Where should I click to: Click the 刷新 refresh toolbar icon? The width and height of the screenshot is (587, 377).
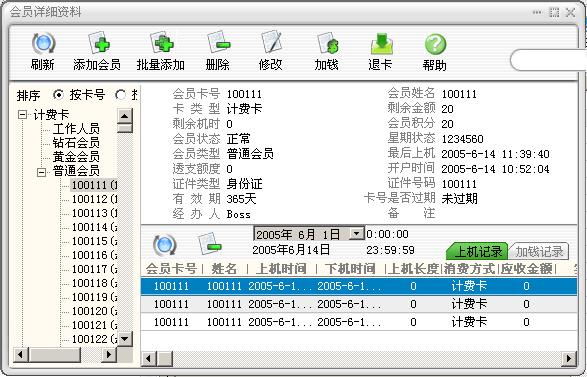click(43, 44)
